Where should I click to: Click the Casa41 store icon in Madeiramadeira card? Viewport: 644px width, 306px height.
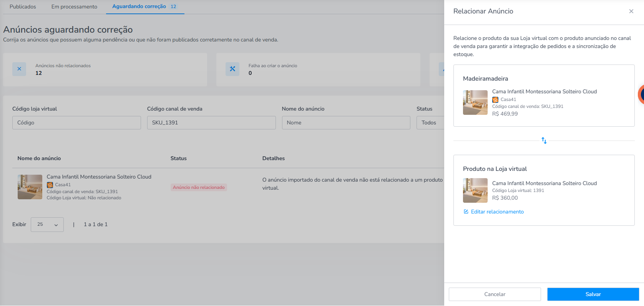(x=495, y=99)
